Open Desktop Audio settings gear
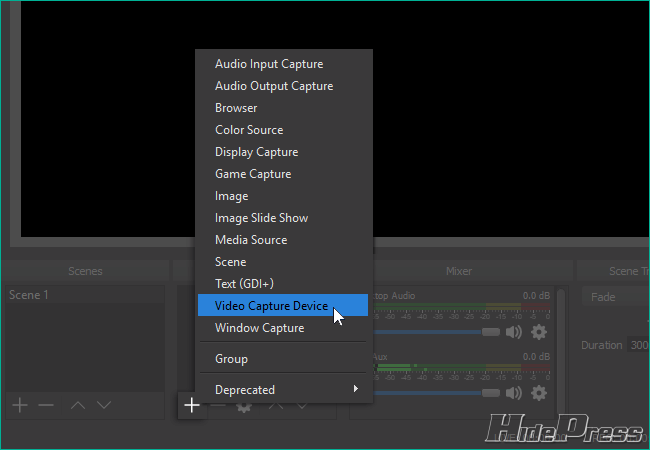Viewport: 650px width, 450px height. [x=539, y=332]
